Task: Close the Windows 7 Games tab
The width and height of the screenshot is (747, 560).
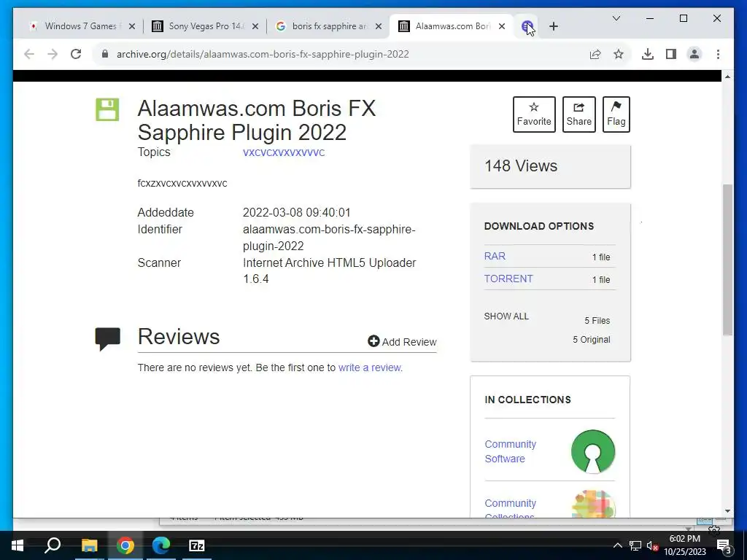Action: tap(132, 26)
